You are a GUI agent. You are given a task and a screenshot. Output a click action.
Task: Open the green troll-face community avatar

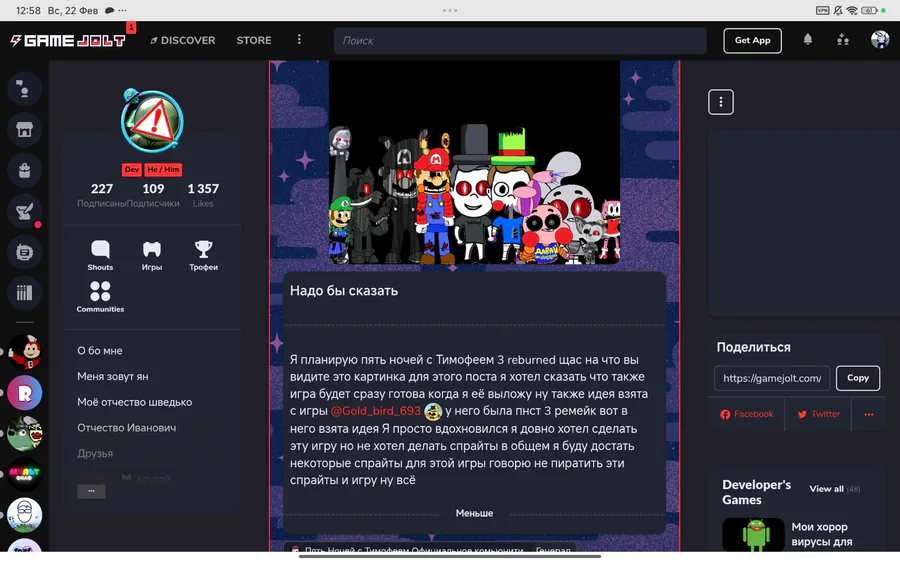pos(25,434)
